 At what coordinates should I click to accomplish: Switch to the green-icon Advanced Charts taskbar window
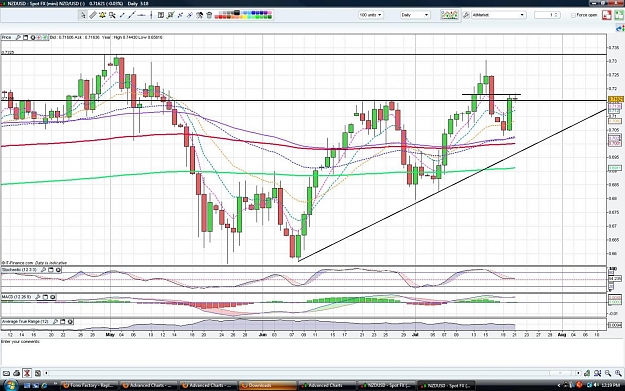(326, 385)
